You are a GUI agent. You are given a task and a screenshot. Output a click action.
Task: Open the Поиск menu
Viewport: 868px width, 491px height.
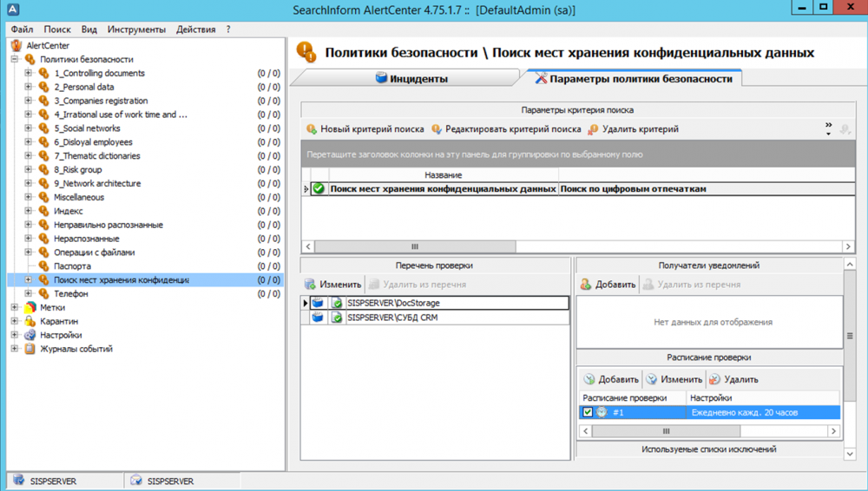click(x=57, y=29)
